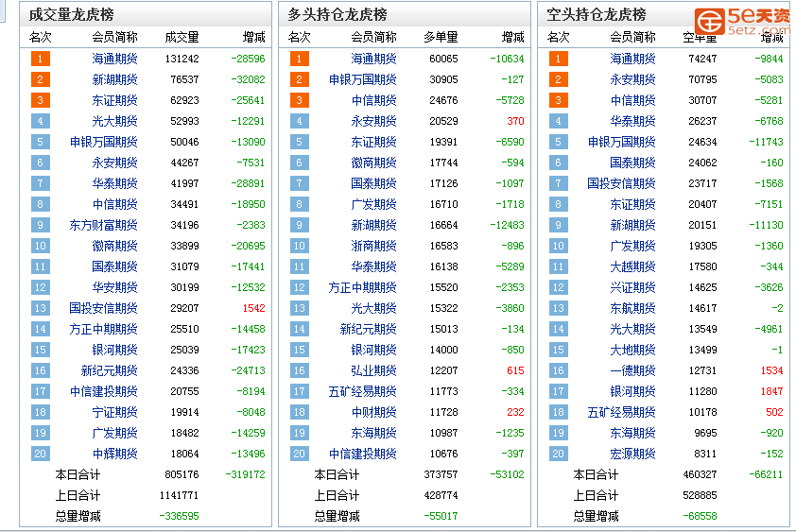
Task: Open 东证期货 link in 成交量龙虎榜
Action: pyautogui.click(x=114, y=100)
